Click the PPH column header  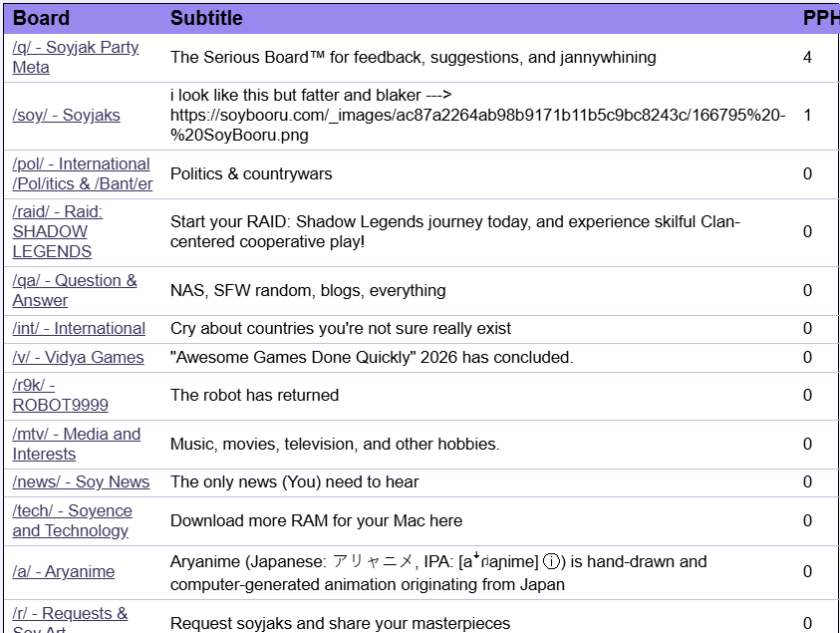tap(820, 18)
